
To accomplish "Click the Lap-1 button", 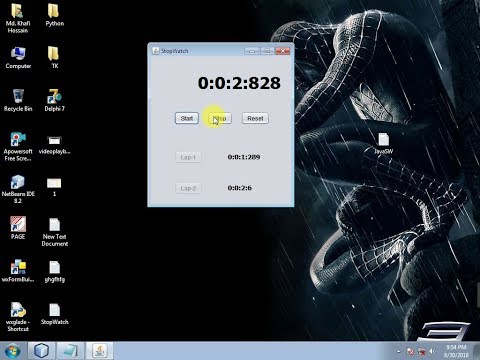I will (x=188, y=157).
